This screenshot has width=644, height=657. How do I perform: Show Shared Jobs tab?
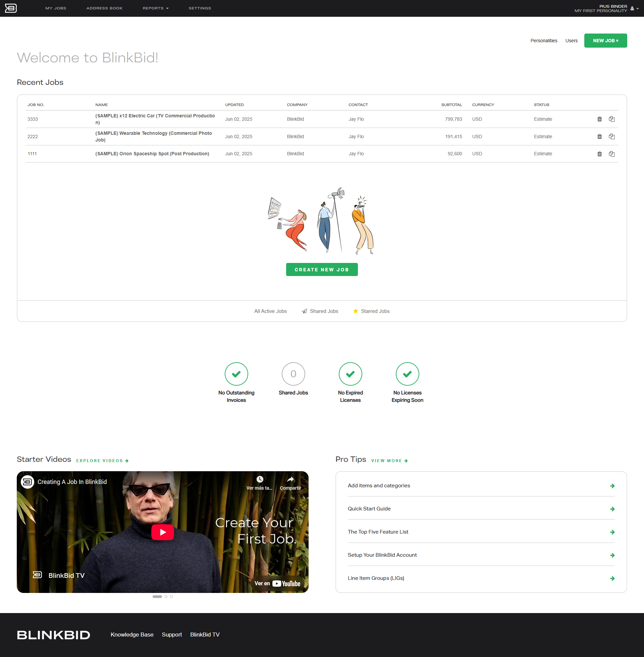click(320, 311)
